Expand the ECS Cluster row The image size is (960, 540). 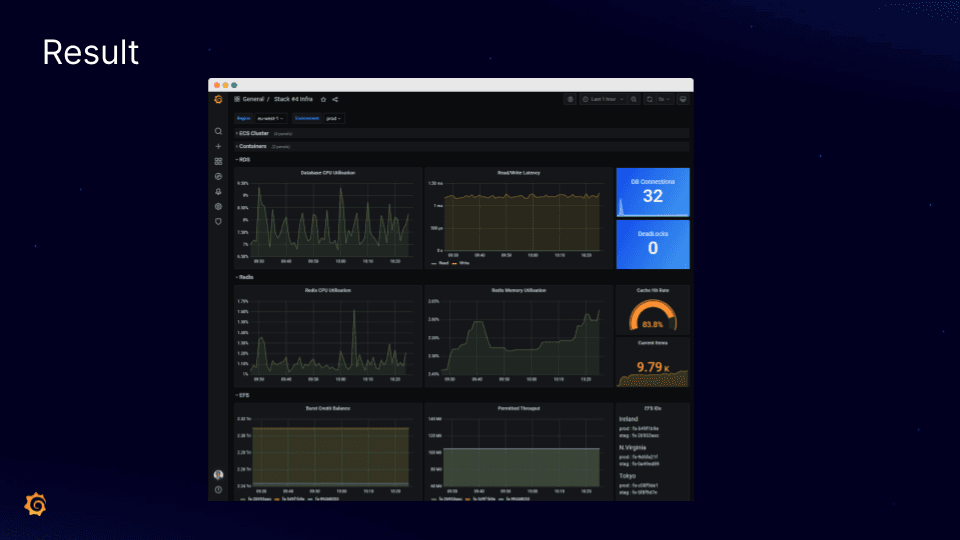point(253,133)
